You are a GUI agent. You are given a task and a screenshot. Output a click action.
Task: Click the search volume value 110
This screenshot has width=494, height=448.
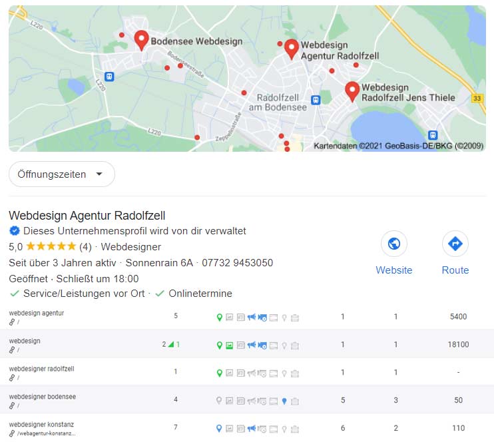coord(459,428)
